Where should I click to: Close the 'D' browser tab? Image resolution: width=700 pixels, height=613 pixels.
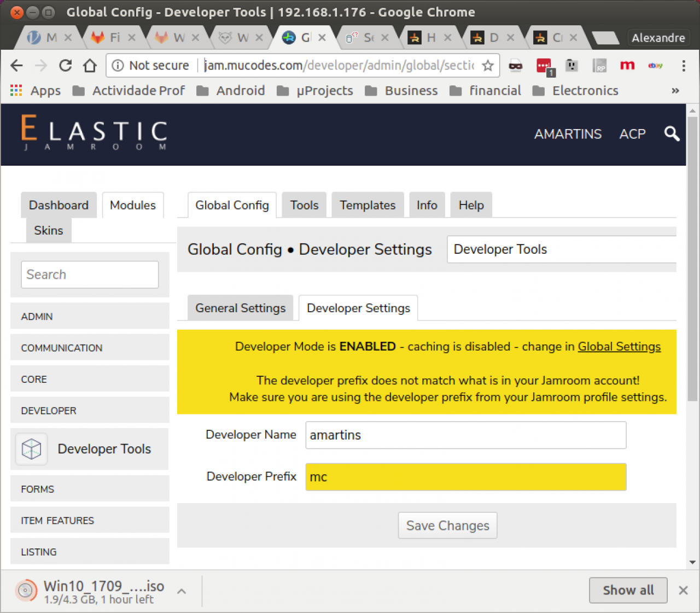(510, 37)
